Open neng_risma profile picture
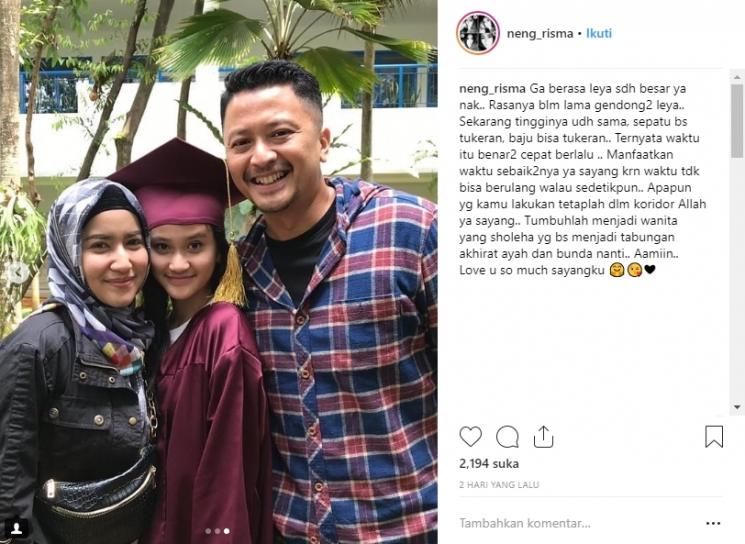Screen dimensions: 745x544 [478, 33]
